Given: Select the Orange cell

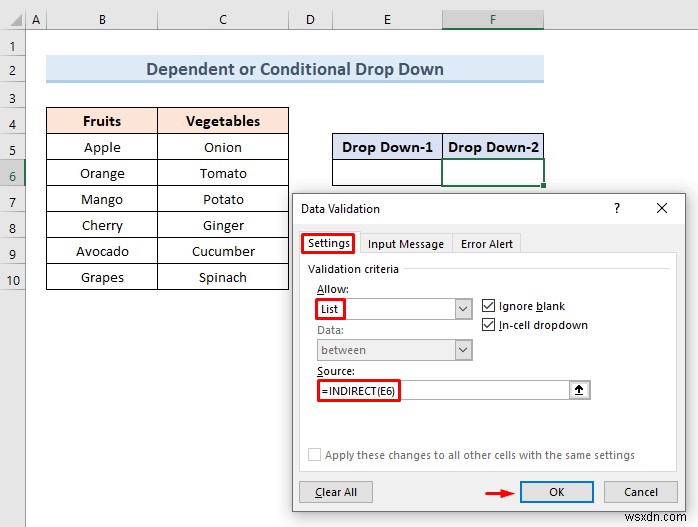Looking at the screenshot, I should (102, 173).
